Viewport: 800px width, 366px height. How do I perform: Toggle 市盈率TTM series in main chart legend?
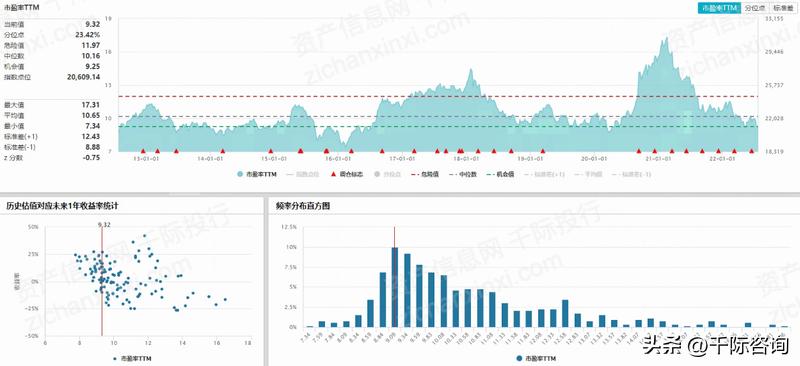(257, 174)
